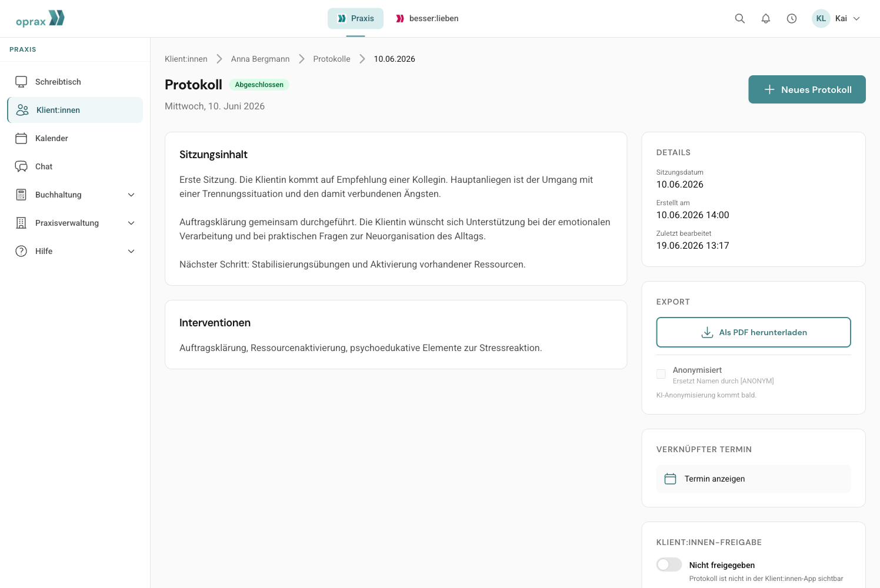Expand the Praxisverwaltung submenu
The width and height of the screenshot is (880, 588).
[131, 223]
